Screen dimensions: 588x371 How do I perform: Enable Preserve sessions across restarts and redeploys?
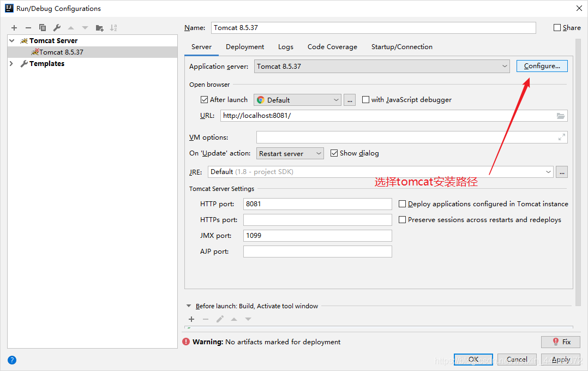(403, 219)
